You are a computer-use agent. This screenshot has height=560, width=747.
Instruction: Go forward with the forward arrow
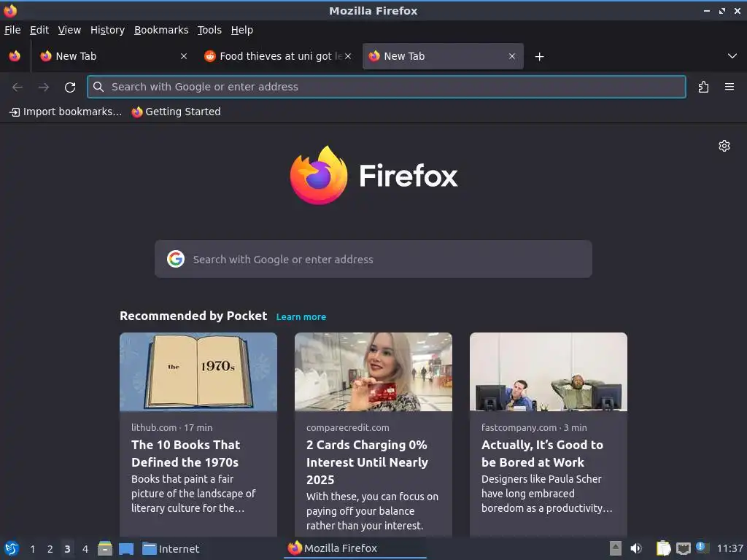pyautogui.click(x=44, y=87)
